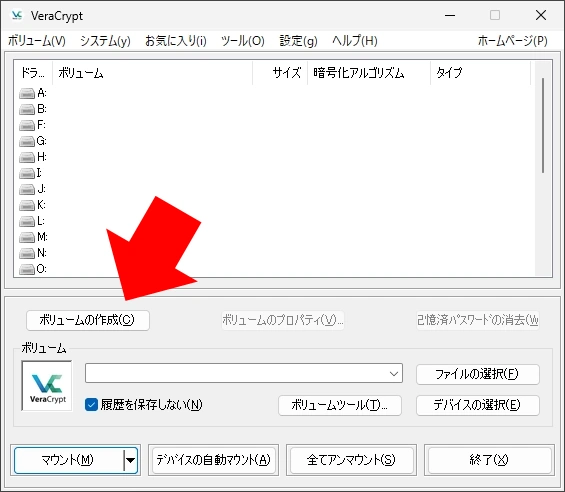The height and width of the screenshot is (492, 565).
Task: Close the VeraCrypt window
Action: pyautogui.click(x=541, y=15)
